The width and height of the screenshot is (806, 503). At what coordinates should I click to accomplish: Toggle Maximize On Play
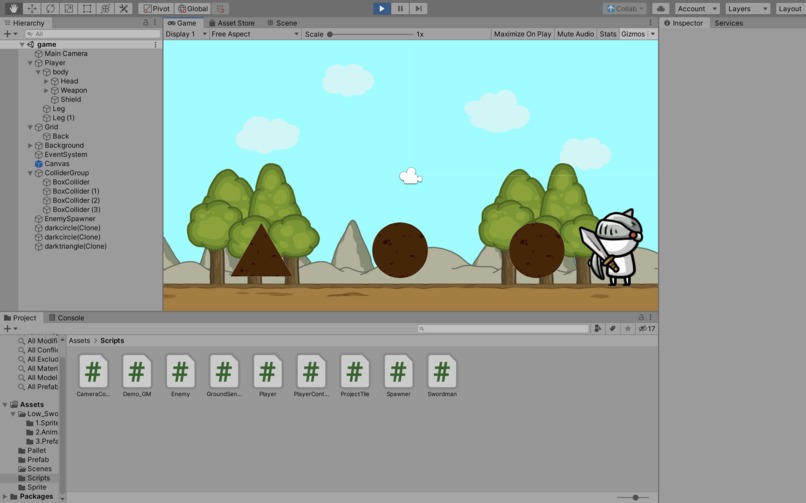coord(522,34)
